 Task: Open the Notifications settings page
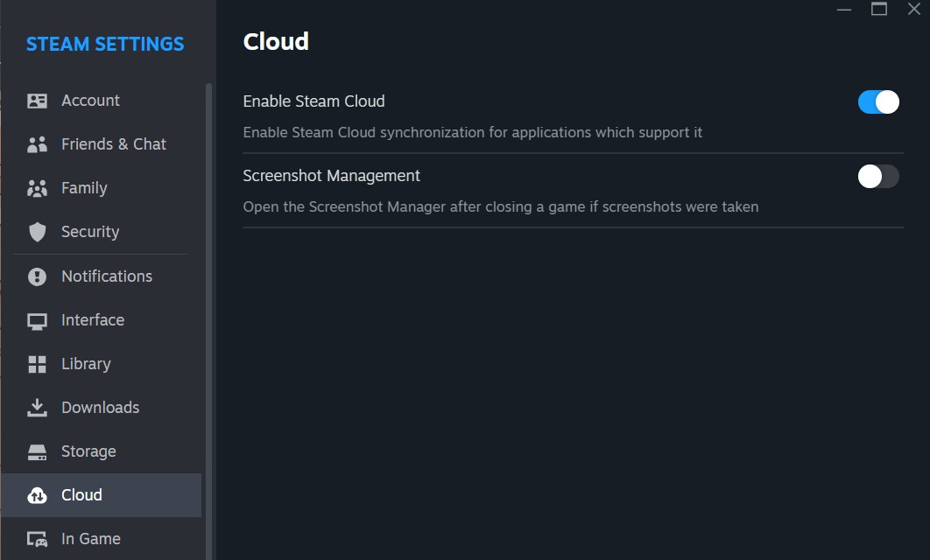coord(107,276)
